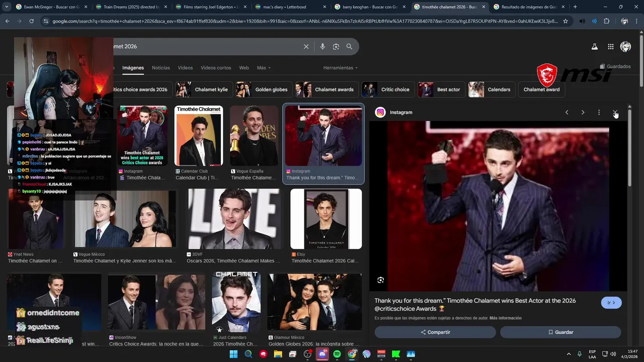Image resolution: width=644 pixels, height=362 pixels.
Task: Show hidden system tray icons
Action: click(569, 354)
